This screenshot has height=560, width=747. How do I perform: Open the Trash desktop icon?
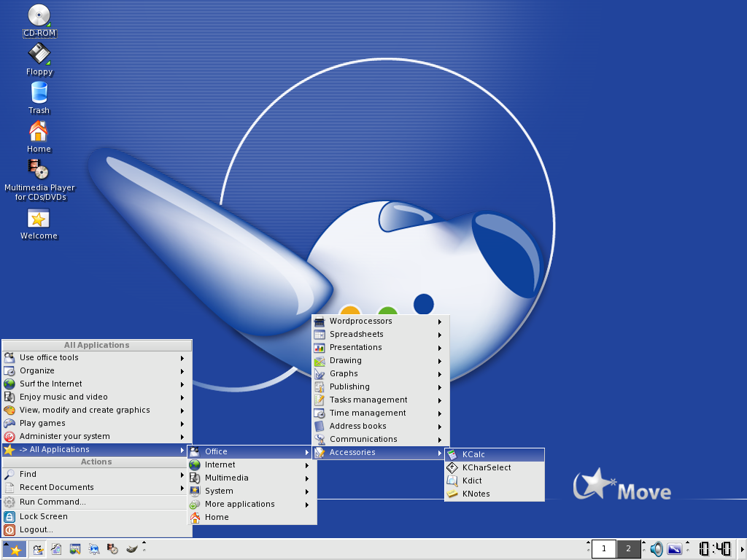click(39, 98)
